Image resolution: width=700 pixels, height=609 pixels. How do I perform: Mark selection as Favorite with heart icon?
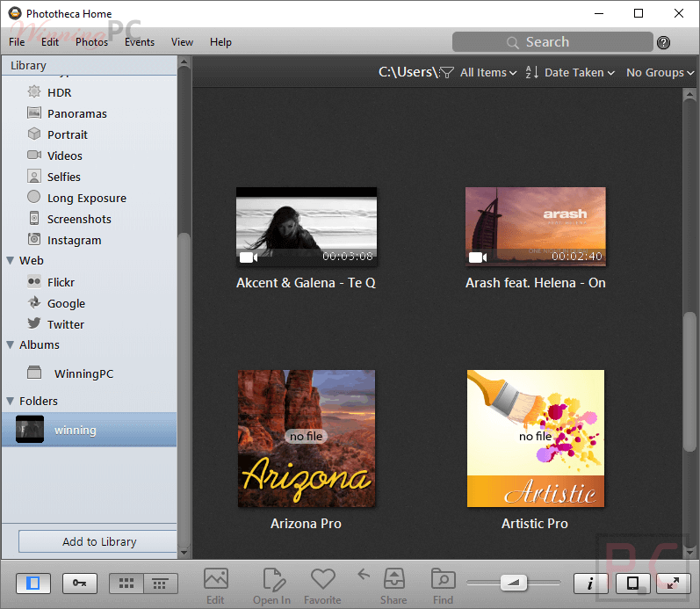click(x=322, y=578)
